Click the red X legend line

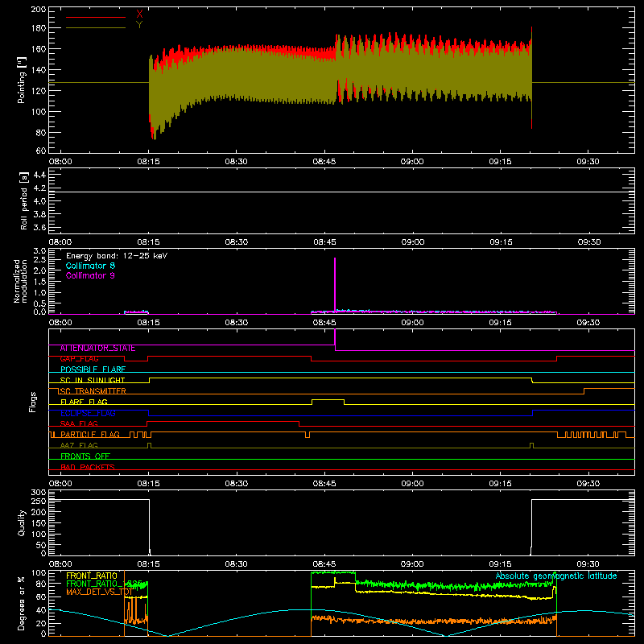pyautogui.click(x=96, y=17)
